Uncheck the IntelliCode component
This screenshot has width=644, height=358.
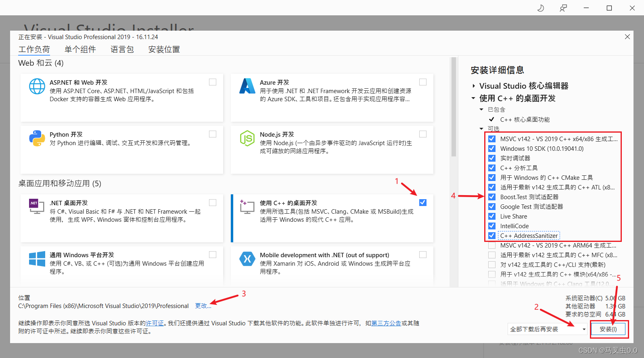click(492, 226)
